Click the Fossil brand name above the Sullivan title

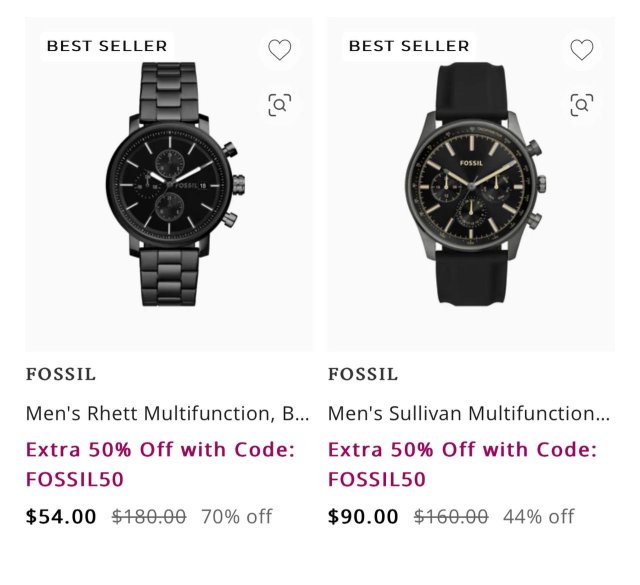point(363,375)
